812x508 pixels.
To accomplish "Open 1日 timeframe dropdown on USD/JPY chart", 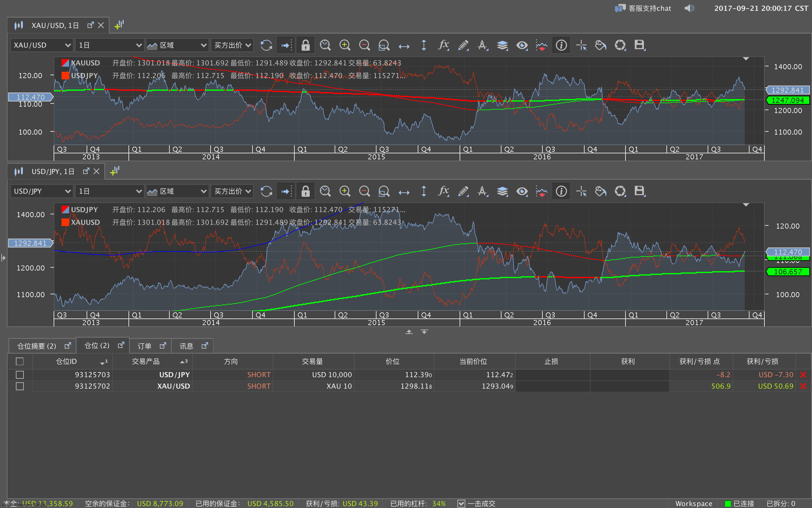I will tap(110, 191).
